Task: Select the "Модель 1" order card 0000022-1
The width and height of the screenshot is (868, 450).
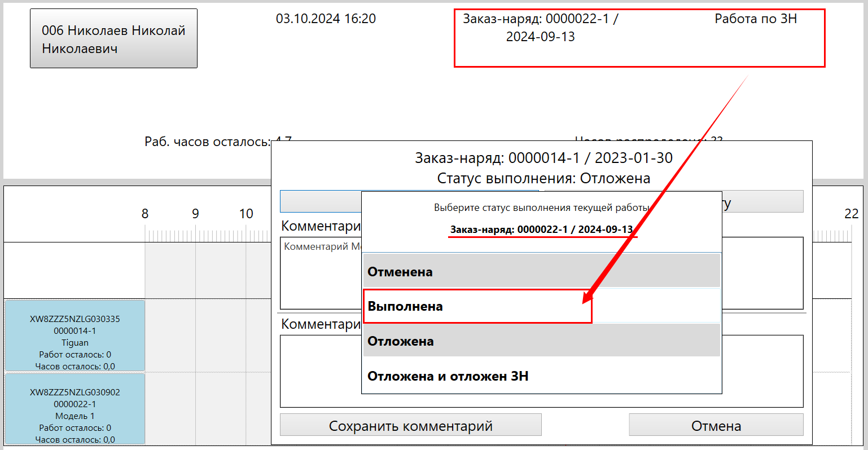Action: [x=75, y=409]
